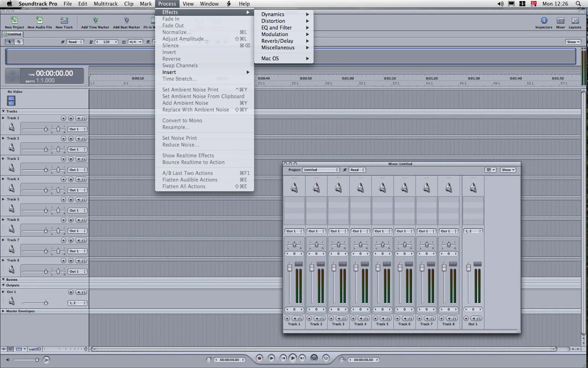
Task: Open the EQ and Filter submenu
Action: (x=284, y=28)
